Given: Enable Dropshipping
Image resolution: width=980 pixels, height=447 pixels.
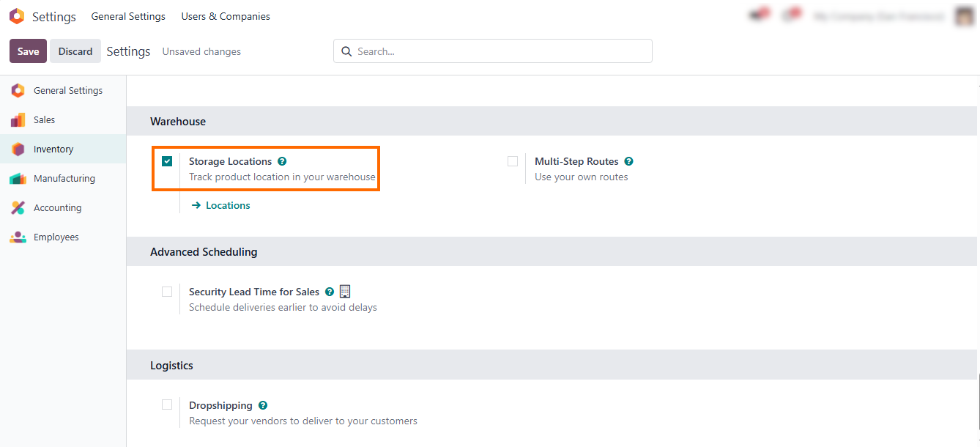Looking at the screenshot, I should pyautogui.click(x=167, y=404).
